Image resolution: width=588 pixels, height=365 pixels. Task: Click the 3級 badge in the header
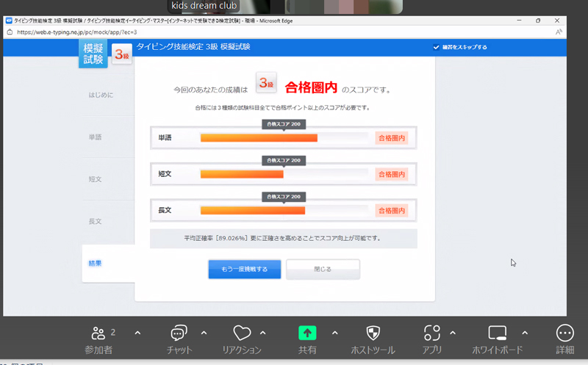click(122, 54)
